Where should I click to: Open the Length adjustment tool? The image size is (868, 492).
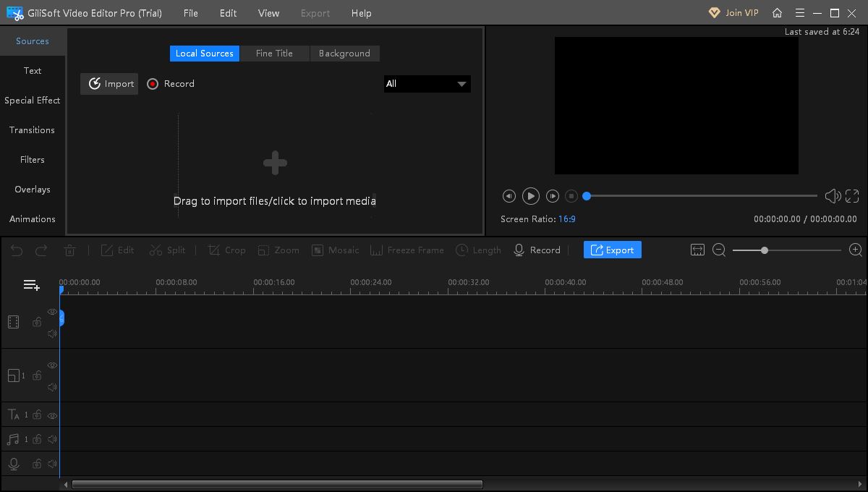[478, 250]
